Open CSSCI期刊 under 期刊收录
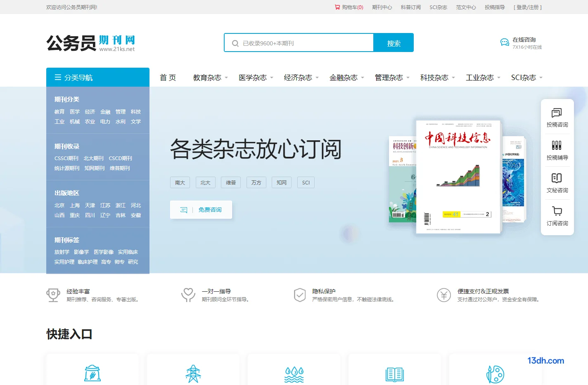588x385 pixels. [x=66, y=158]
